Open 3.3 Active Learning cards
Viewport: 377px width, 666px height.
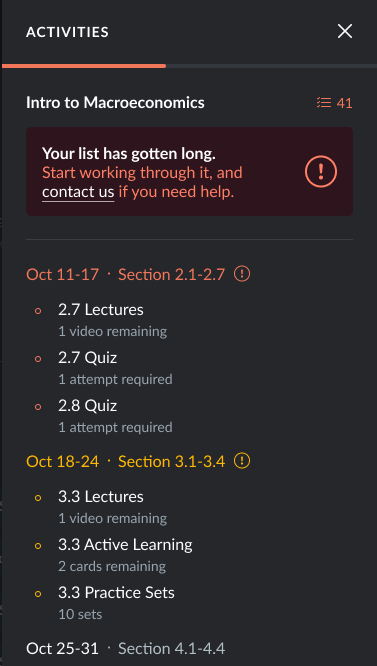tap(125, 545)
